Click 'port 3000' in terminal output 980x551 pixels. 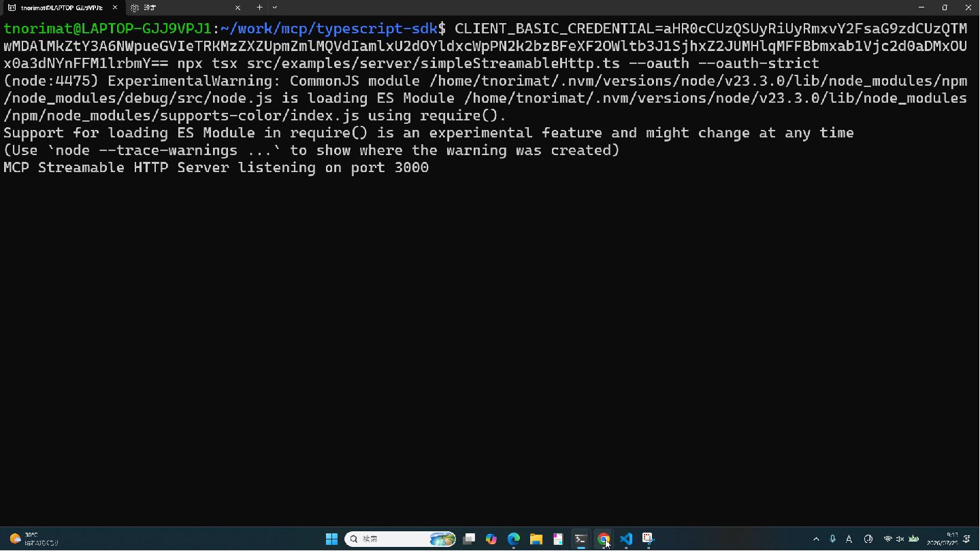pos(390,167)
